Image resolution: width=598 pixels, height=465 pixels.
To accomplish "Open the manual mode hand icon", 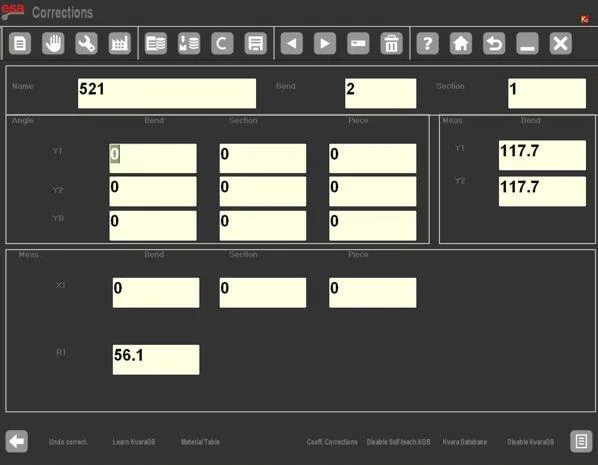I will (x=53, y=43).
